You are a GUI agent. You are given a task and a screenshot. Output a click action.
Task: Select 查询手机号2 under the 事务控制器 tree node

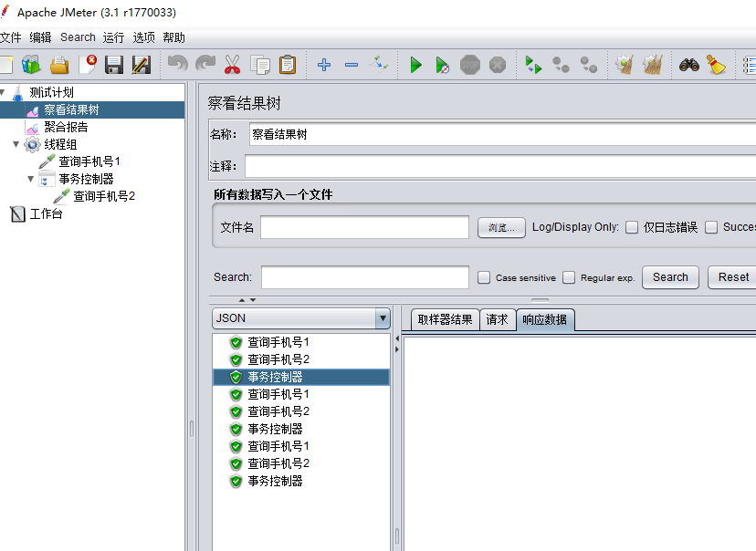click(104, 196)
